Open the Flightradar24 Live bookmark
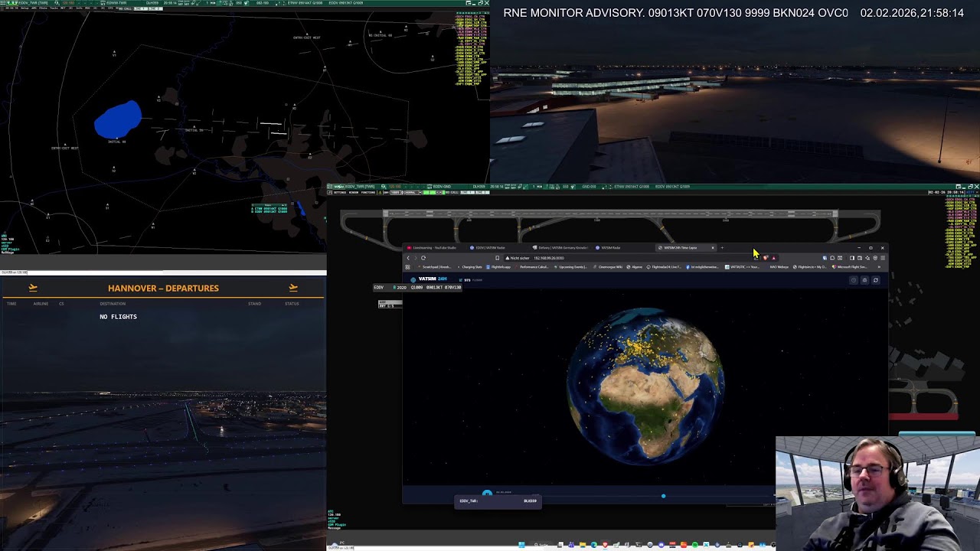Image resolution: width=980 pixels, height=551 pixels. point(665,267)
